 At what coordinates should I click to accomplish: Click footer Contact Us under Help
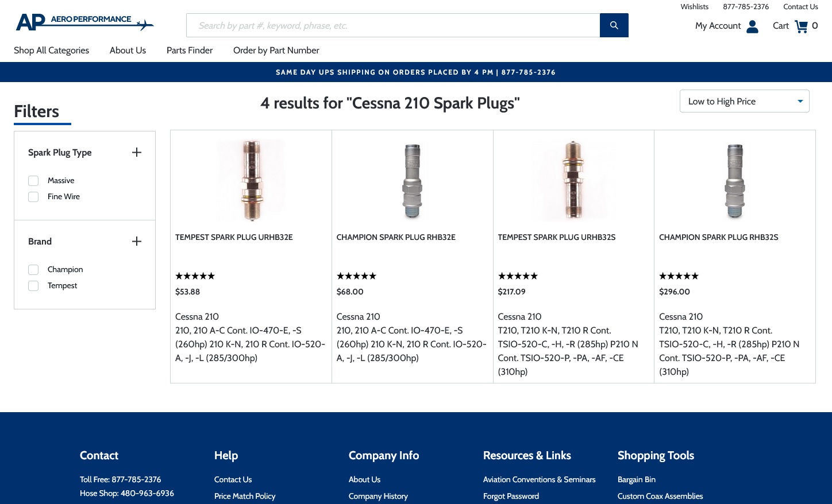(233, 479)
